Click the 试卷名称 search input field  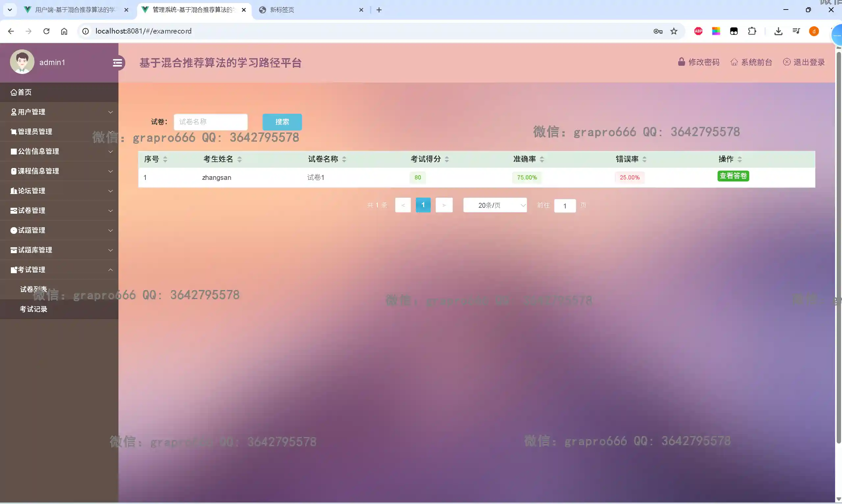(x=210, y=122)
